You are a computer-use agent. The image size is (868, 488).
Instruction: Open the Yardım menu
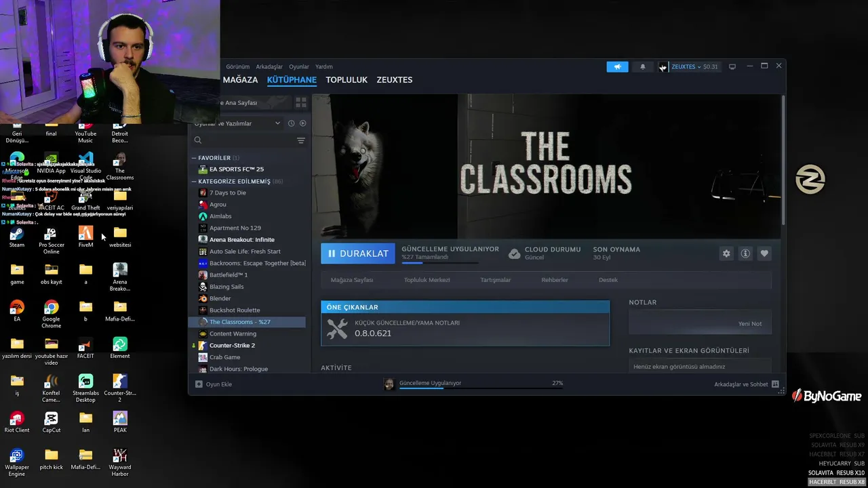click(324, 66)
